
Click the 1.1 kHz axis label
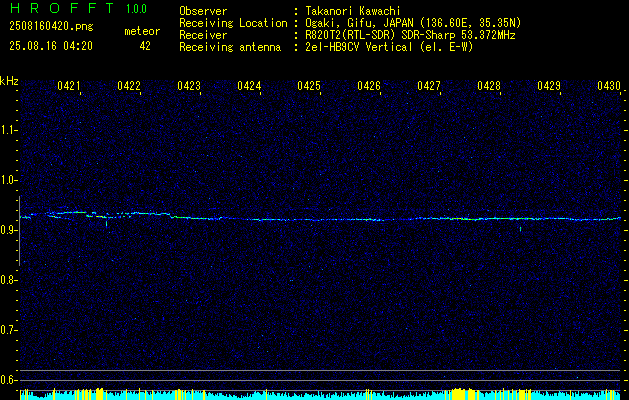[x=8, y=130]
